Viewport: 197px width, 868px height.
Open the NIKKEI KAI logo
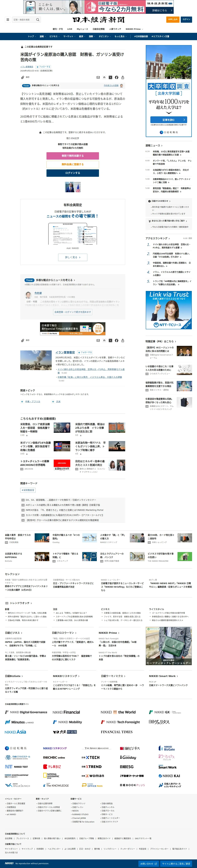tap(169, 776)
